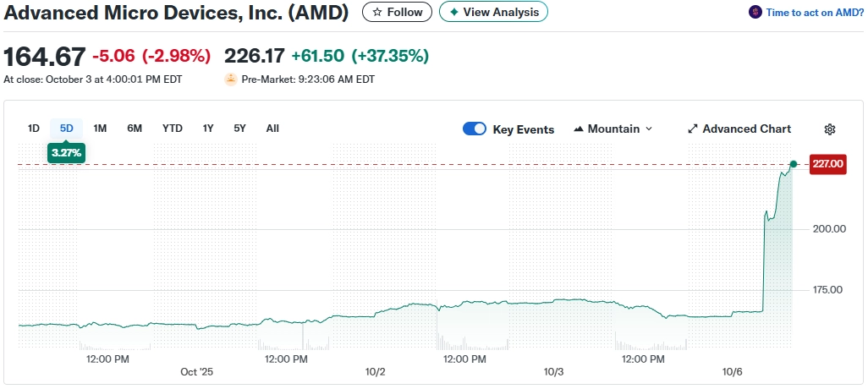Viewport: 868px width, 389px height.
Task: Toggle the Key Events switch off
Action: point(475,129)
